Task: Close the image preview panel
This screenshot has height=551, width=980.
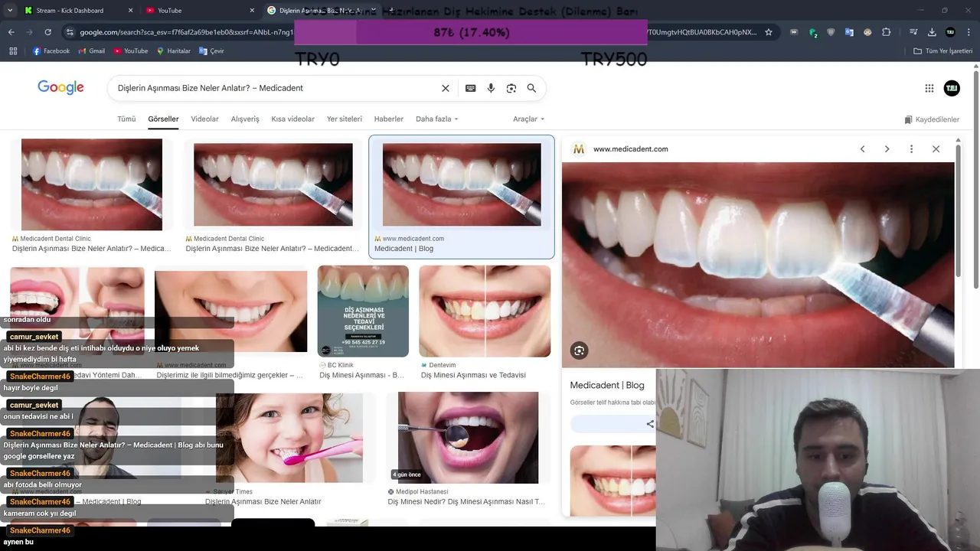Action: tap(936, 149)
